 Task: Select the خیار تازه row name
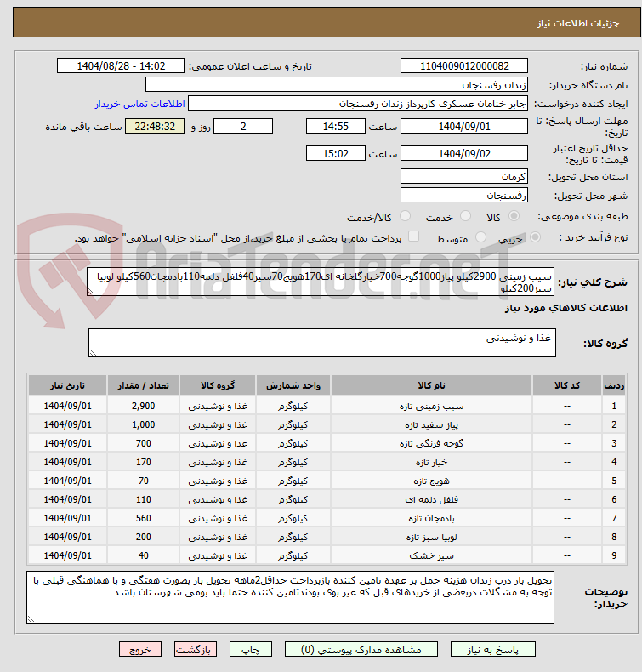[431, 462]
